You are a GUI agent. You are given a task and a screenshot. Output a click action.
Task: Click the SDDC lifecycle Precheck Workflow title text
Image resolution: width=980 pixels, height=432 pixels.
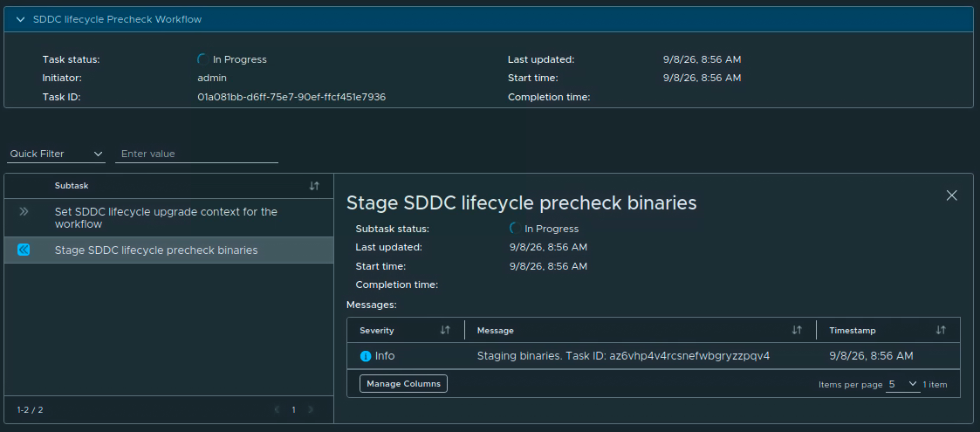[x=118, y=19]
